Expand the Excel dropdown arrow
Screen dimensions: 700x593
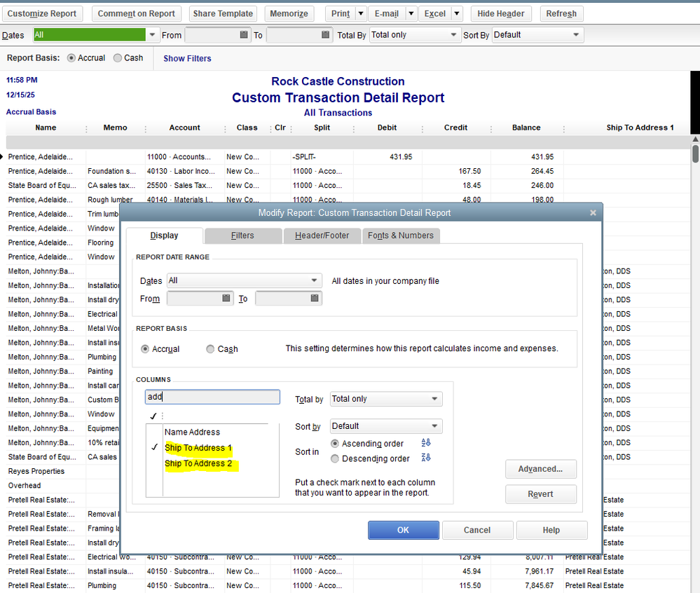point(457,14)
